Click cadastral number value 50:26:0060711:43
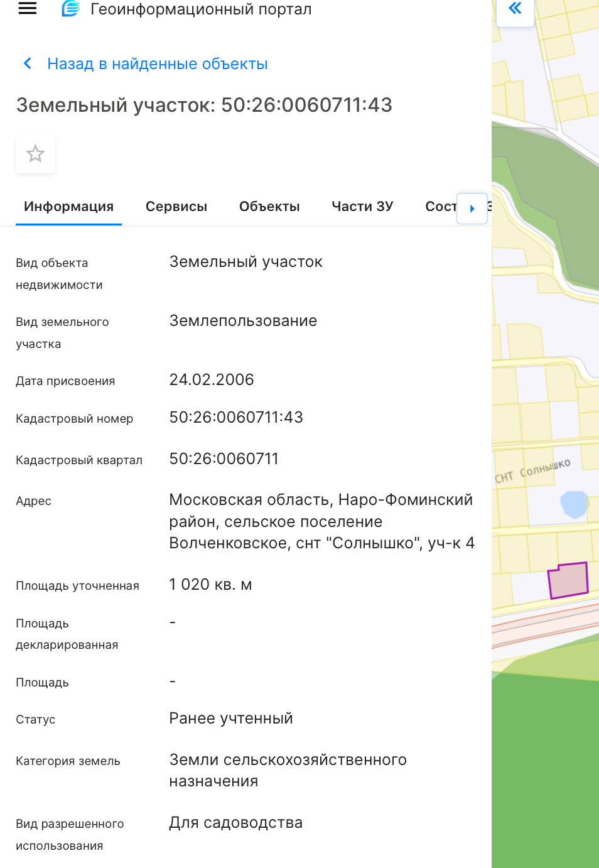 coord(236,418)
